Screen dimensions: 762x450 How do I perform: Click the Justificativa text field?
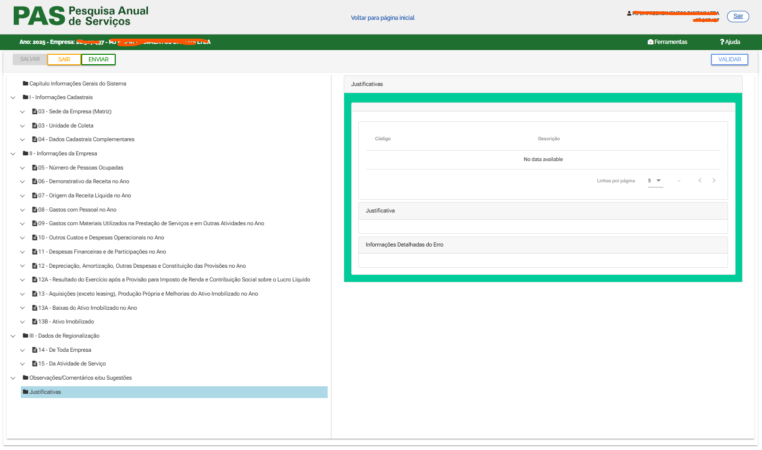point(543,226)
